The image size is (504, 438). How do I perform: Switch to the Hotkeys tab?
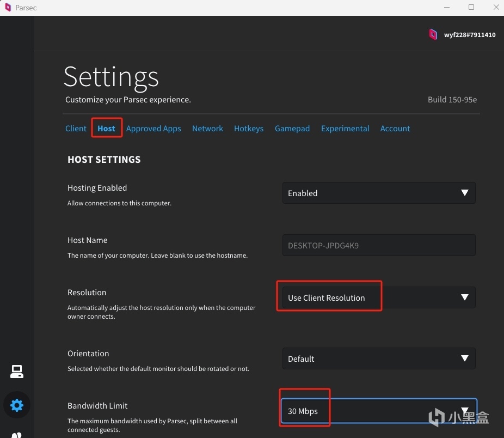click(248, 129)
